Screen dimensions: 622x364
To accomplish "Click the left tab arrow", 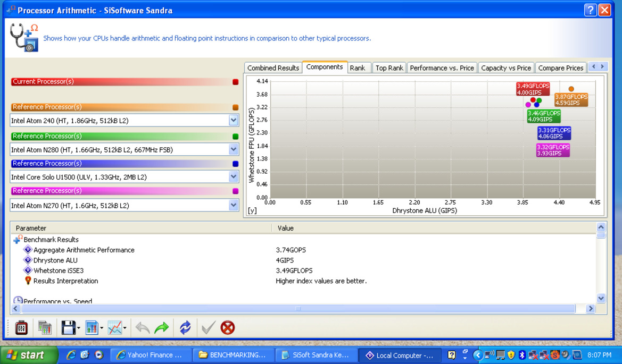I will [x=593, y=66].
